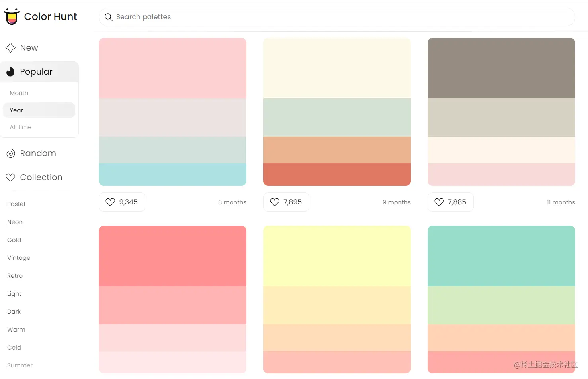Viewport: 588px width, 379px height.
Task: Click the Color Hunt logo icon
Action: (12, 16)
